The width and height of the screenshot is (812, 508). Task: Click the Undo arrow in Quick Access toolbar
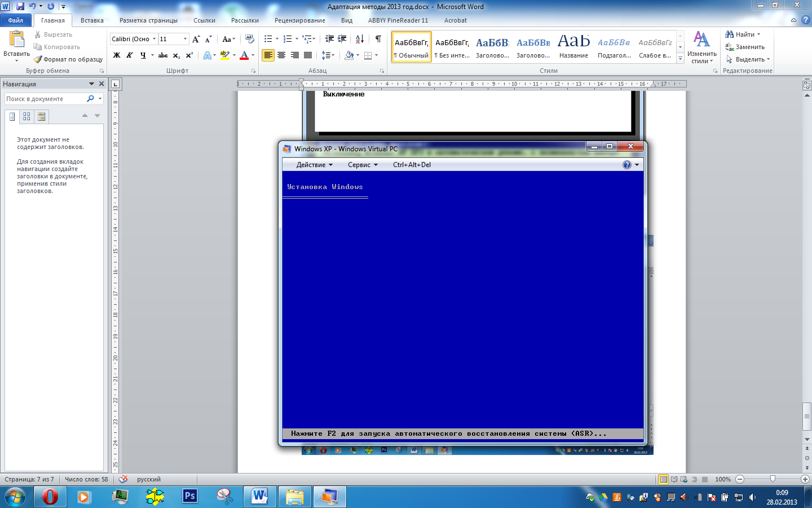(x=33, y=6)
